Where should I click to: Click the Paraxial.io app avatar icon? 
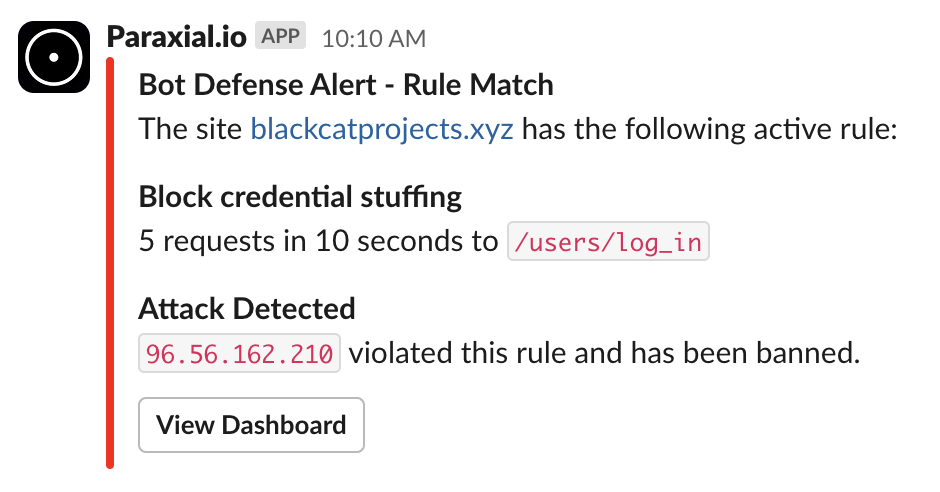point(54,57)
